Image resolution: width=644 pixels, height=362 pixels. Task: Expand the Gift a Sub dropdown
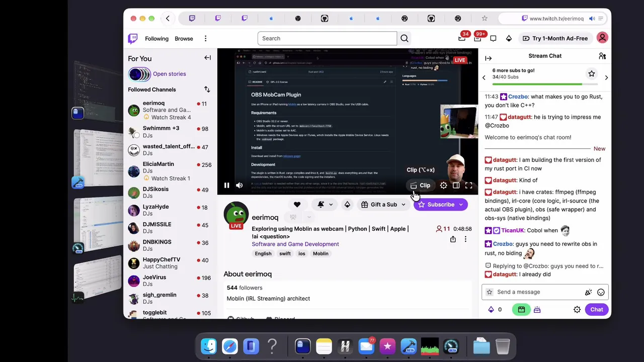point(403,205)
